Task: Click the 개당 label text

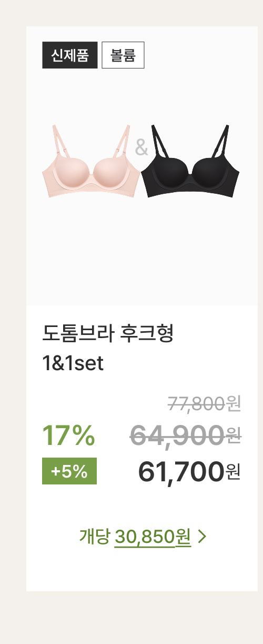Action: [94, 537]
